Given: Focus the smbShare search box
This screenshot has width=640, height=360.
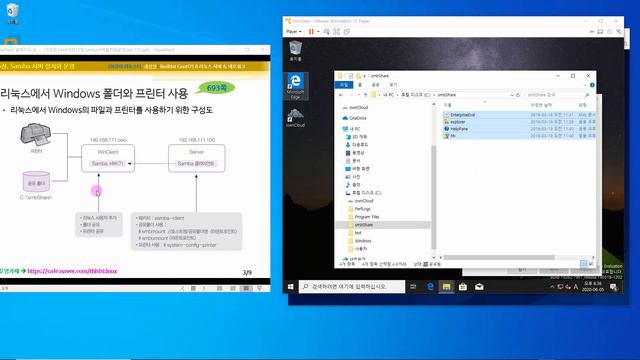Looking at the screenshot, I should click(x=558, y=95).
